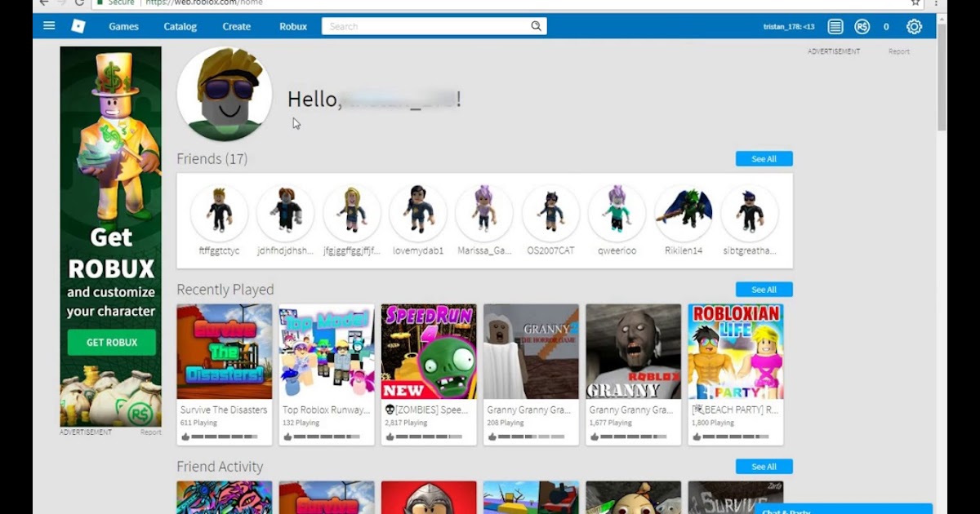Click the Roblox logo icon
Image resolution: width=980 pixels, height=514 pixels.
click(x=78, y=26)
